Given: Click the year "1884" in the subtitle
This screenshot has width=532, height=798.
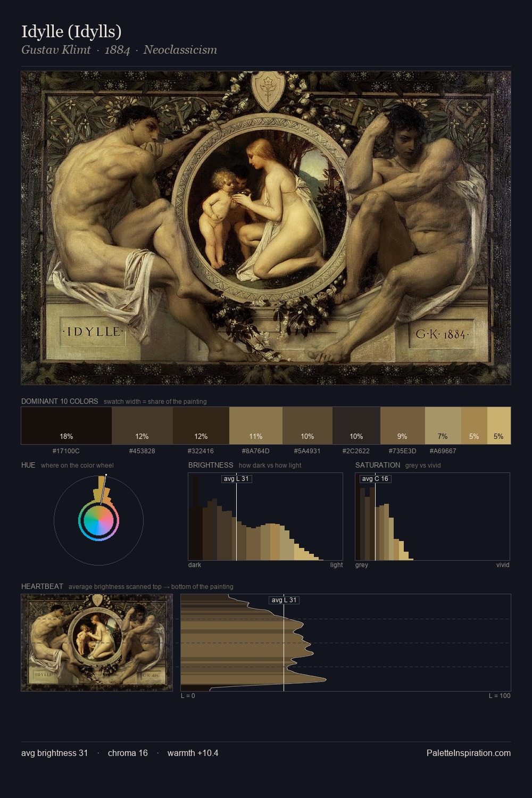Looking at the screenshot, I should click(117, 50).
